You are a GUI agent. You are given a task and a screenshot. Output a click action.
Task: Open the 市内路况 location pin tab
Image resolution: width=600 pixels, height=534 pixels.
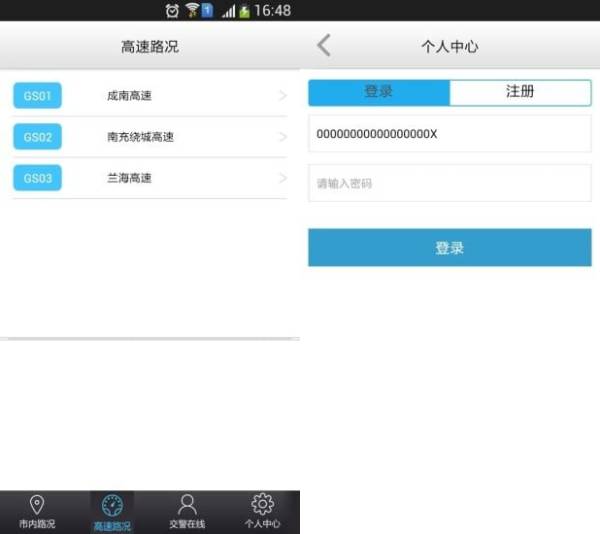click(37, 512)
